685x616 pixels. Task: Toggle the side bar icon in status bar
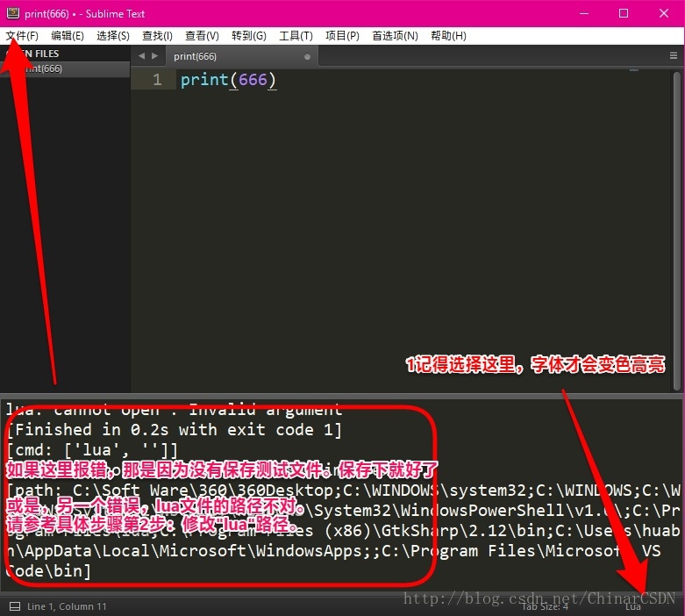(15, 606)
